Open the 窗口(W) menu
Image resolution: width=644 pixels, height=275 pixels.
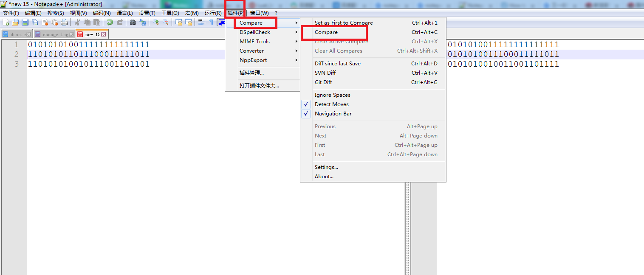(x=259, y=13)
